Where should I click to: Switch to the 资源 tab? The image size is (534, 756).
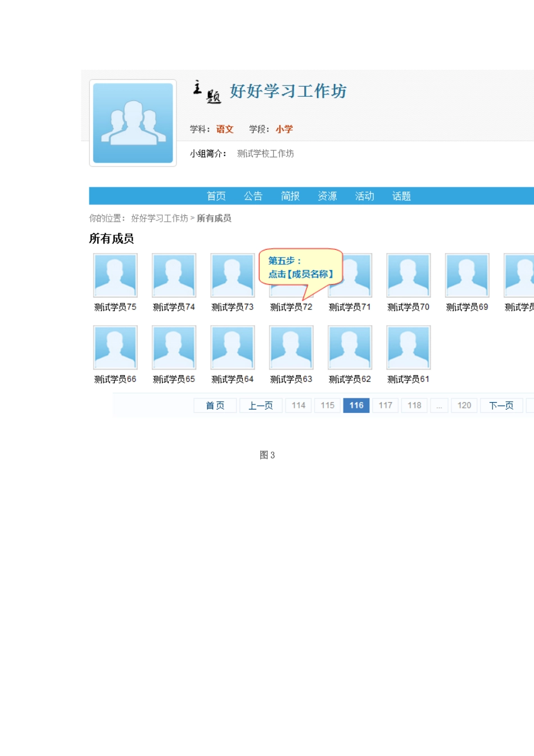tap(327, 196)
